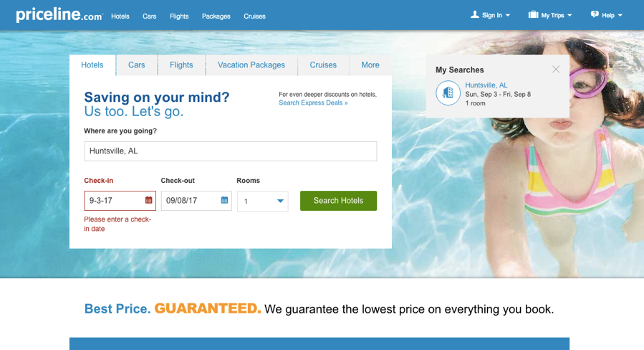Image resolution: width=644 pixels, height=350 pixels.
Task: Click the Search Hotels button
Action: point(338,201)
